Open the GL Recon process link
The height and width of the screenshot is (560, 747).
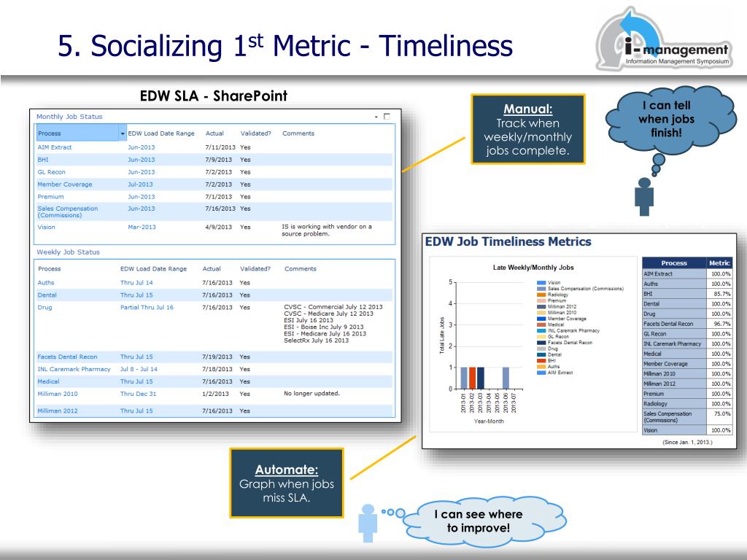pyautogui.click(x=52, y=172)
